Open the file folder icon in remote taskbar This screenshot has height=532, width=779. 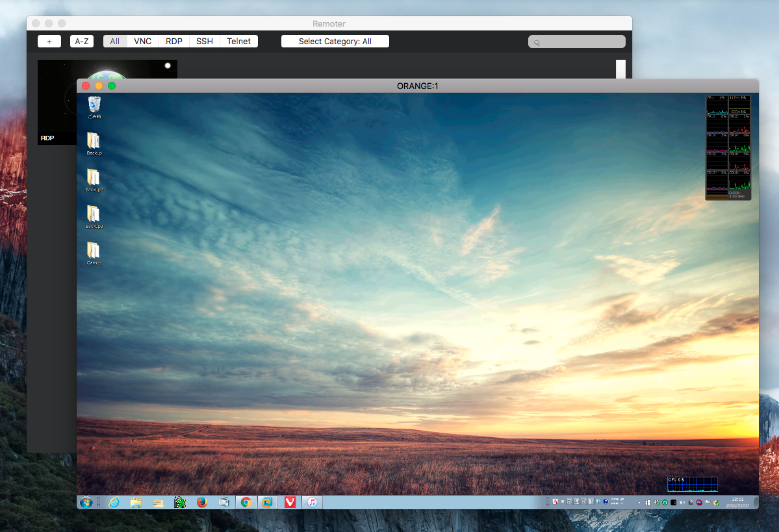point(158,503)
